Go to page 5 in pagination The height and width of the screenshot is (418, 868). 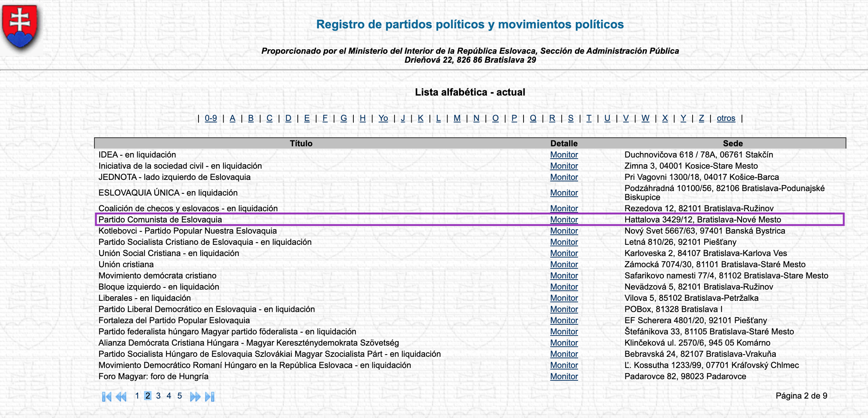(x=179, y=396)
